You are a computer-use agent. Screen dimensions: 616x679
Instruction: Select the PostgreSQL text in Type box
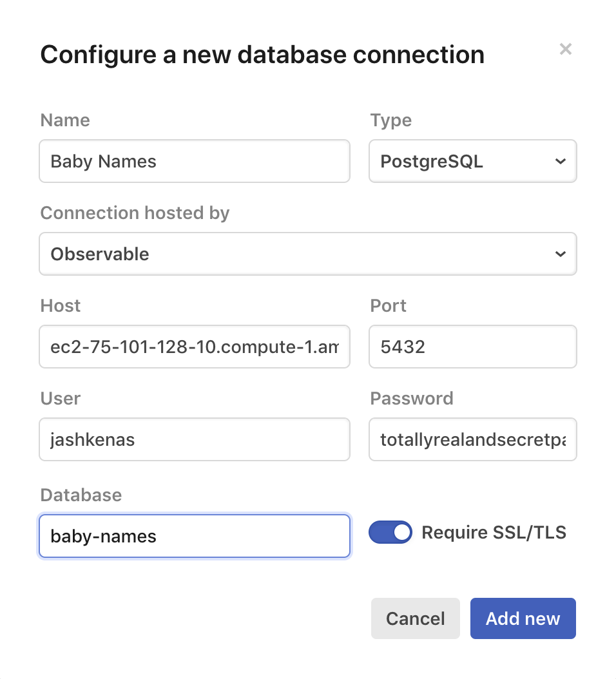coord(431,161)
